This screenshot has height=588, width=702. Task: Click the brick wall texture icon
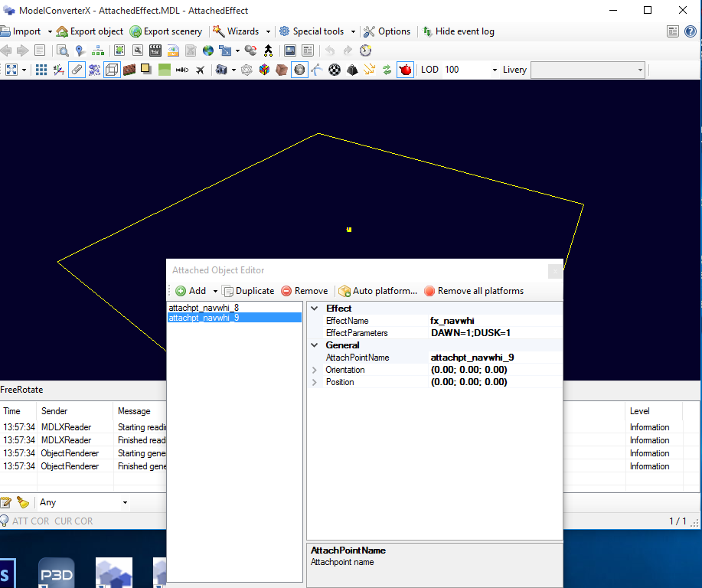[x=129, y=70]
